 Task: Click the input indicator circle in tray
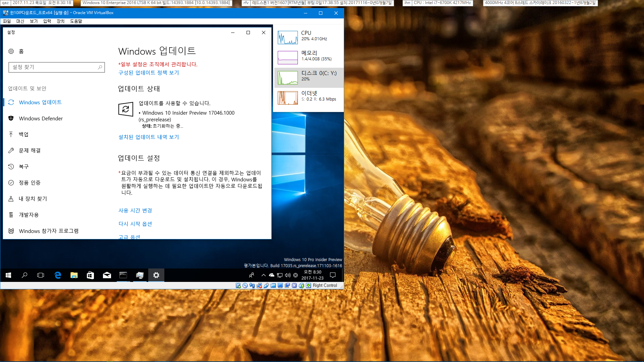tap(296, 275)
